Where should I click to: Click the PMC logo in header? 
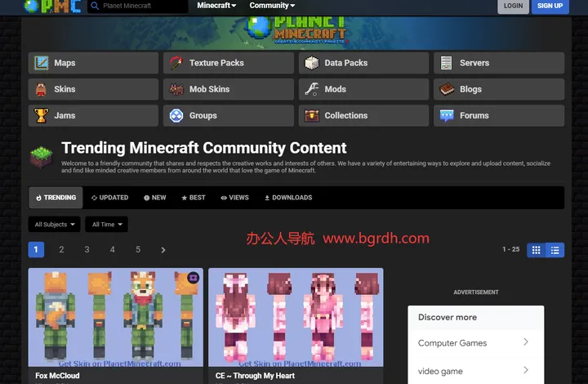point(53,6)
